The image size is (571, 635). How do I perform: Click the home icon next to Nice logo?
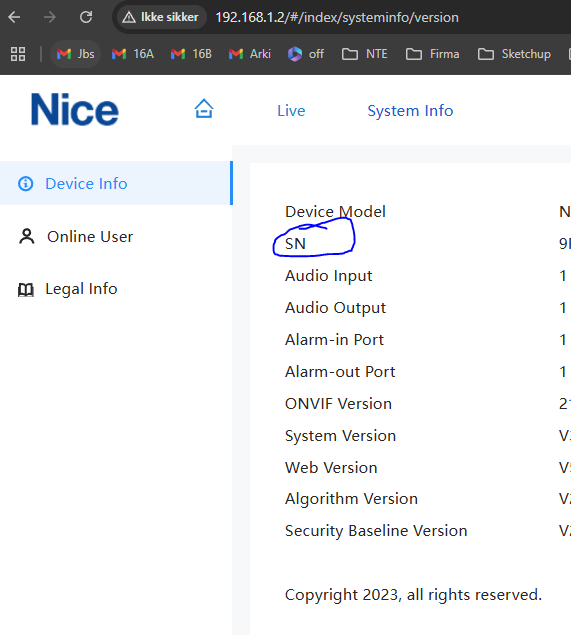204,109
